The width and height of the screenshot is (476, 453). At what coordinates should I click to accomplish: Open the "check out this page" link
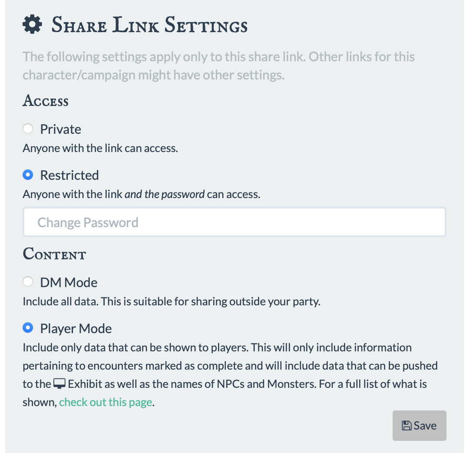pyautogui.click(x=106, y=402)
